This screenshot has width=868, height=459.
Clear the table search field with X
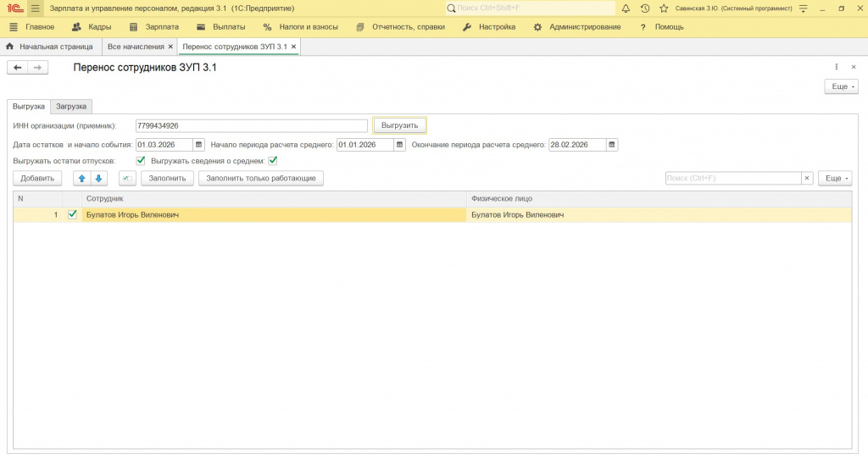[x=807, y=178]
